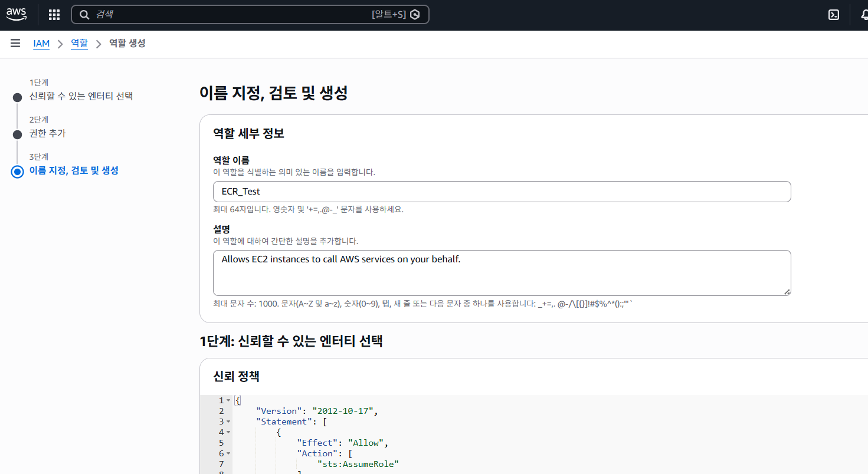Focus the top search field
The image size is (868, 474).
click(x=250, y=15)
